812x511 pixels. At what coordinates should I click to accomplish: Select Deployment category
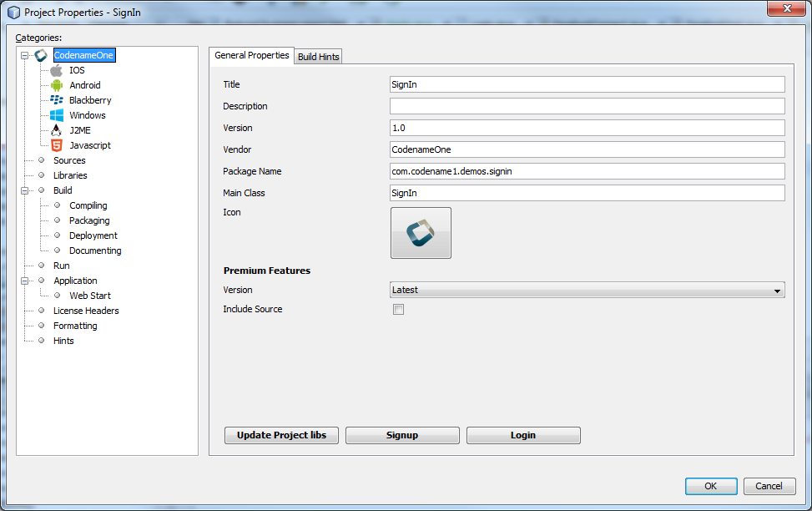tap(93, 235)
